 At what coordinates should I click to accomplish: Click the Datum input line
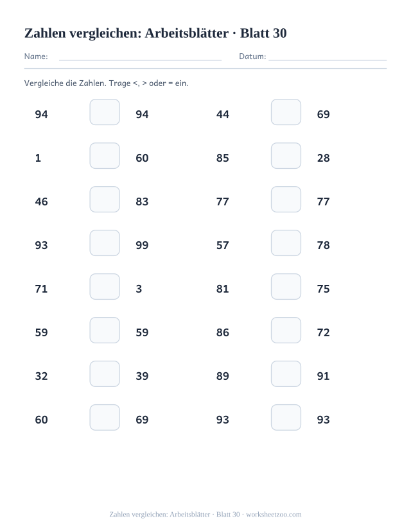tap(328, 60)
